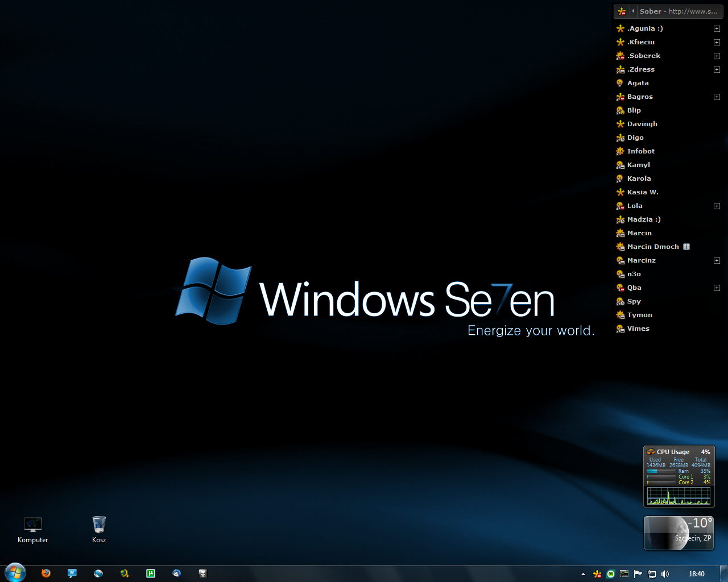Expand the Bagros contact entry
Screen dimensions: 728x582
click(717, 97)
